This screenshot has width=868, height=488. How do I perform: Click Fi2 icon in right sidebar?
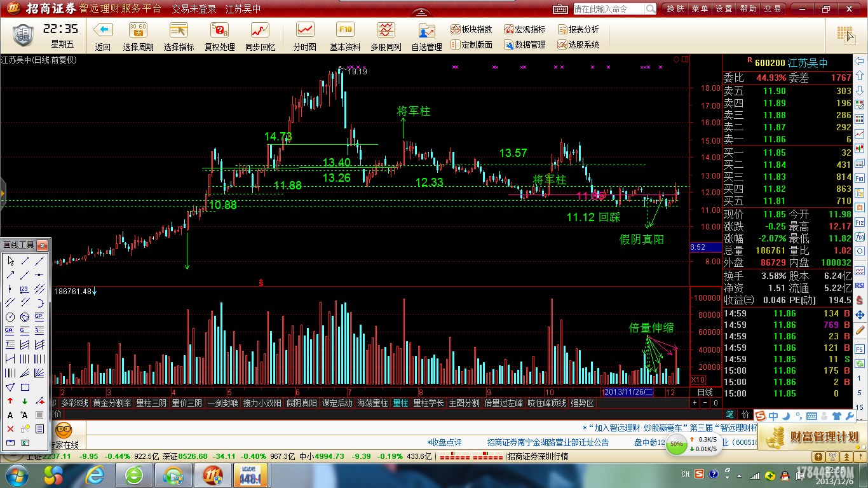click(859, 222)
